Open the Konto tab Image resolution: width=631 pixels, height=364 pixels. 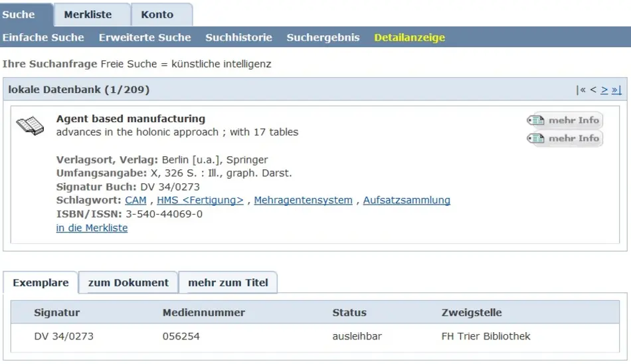click(x=157, y=15)
